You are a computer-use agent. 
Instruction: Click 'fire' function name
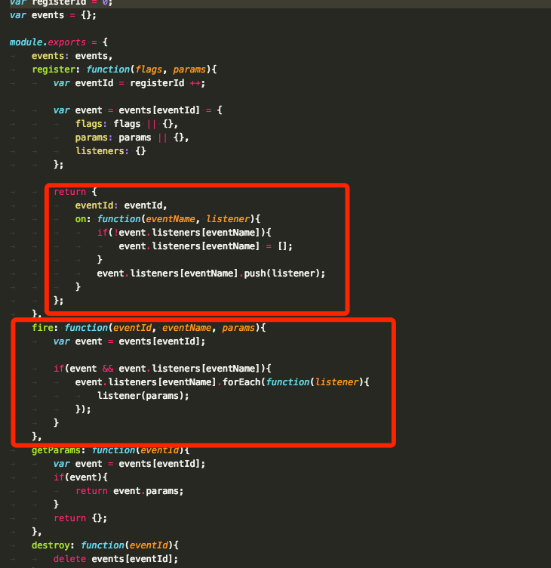click(42, 328)
